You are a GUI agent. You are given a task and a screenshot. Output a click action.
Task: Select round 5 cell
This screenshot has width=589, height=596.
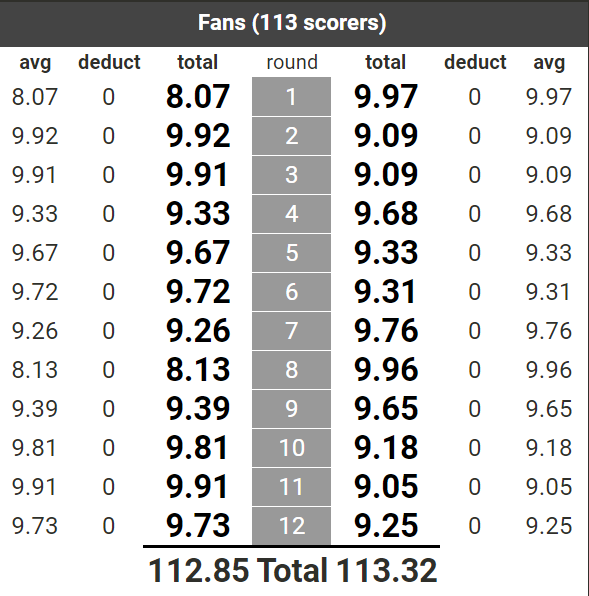click(x=291, y=253)
